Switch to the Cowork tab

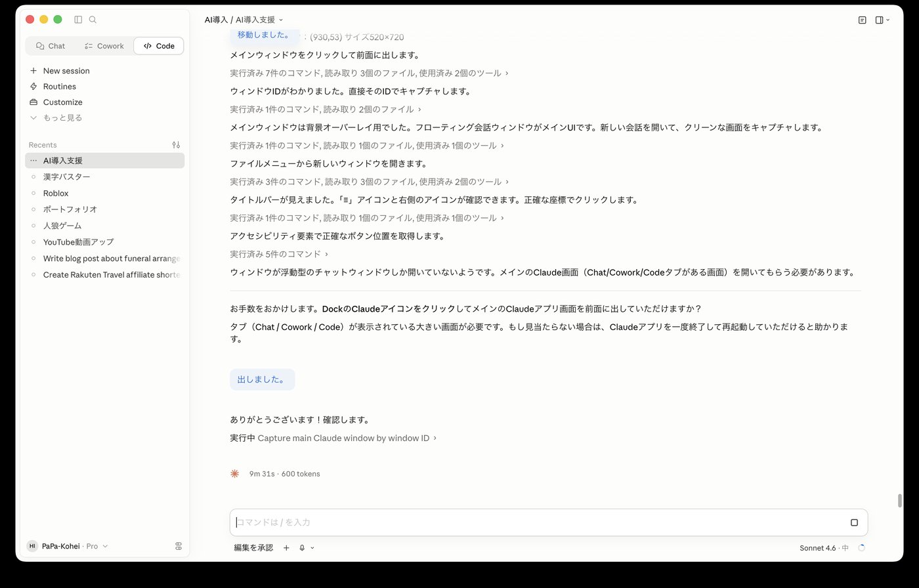coord(104,46)
